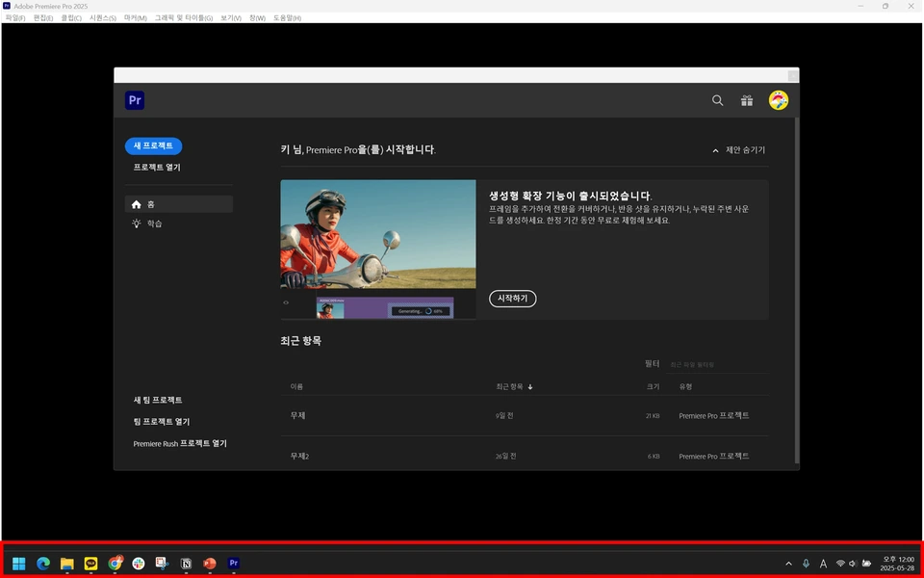
Task: Click the input language A indicator
Action: (823, 564)
